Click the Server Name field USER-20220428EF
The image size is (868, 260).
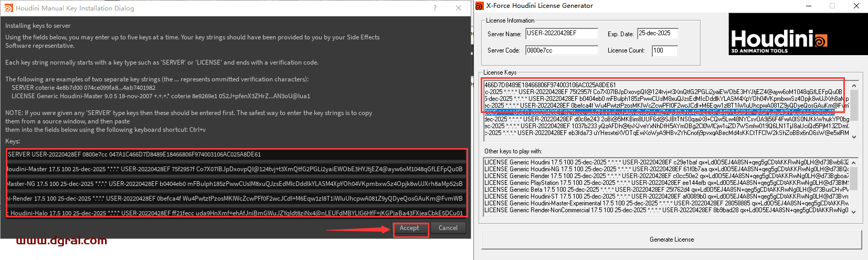tap(562, 34)
